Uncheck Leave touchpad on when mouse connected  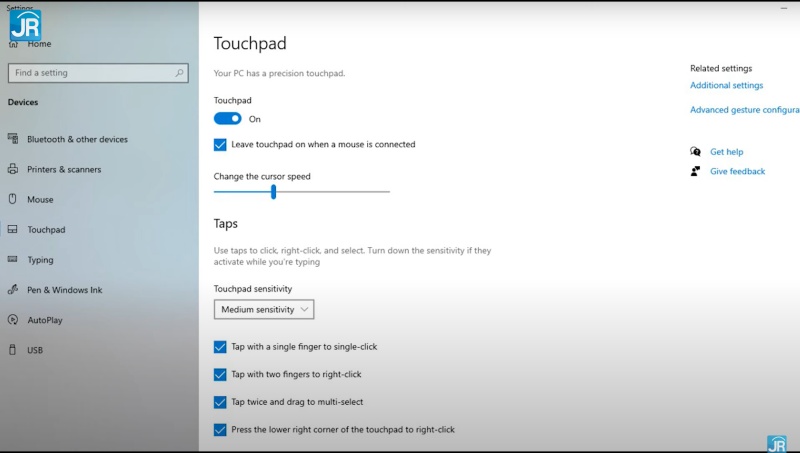pos(220,144)
